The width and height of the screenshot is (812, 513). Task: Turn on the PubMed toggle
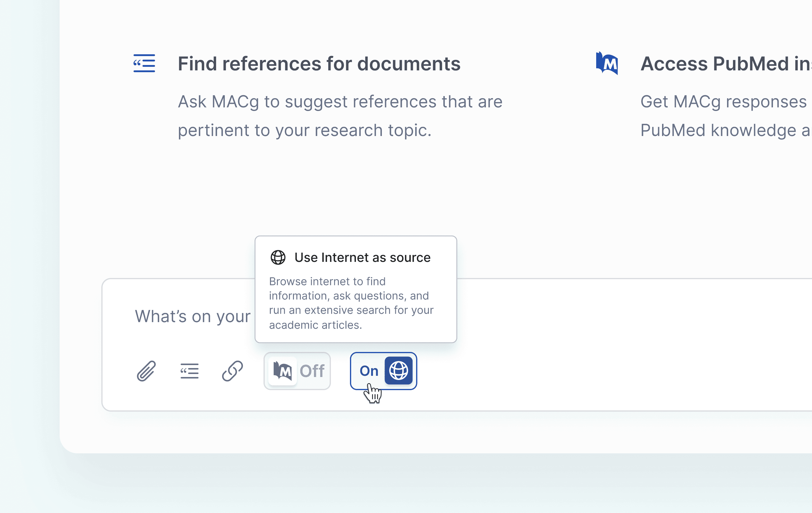pyautogui.click(x=297, y=371)
